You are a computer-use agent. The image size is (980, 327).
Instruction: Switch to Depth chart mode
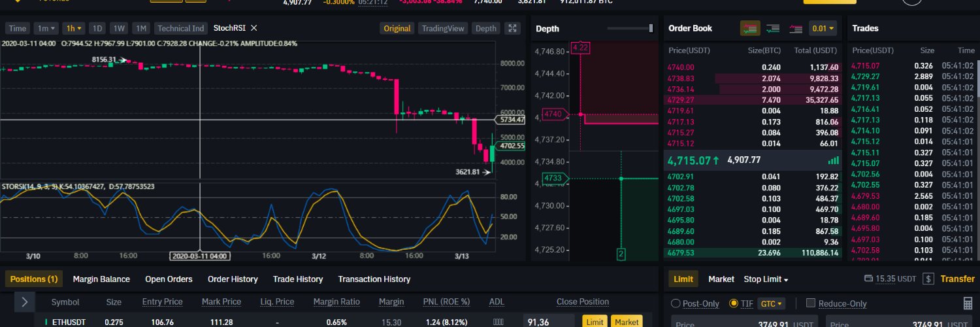coord(485,28)
